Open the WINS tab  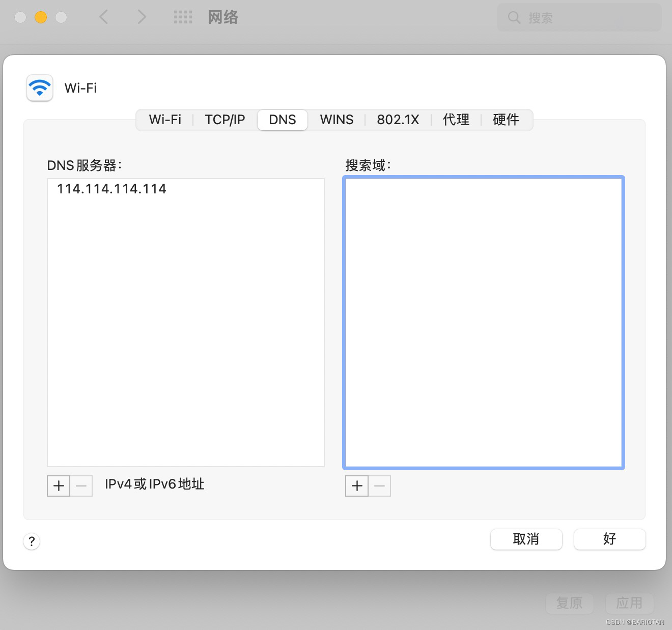tap(337, 120)
